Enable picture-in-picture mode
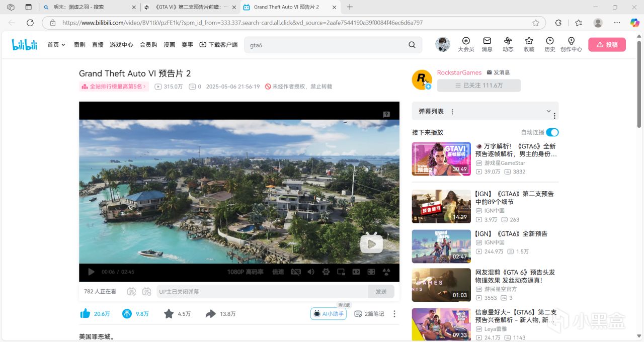644x342 pixels. point(341,272)
